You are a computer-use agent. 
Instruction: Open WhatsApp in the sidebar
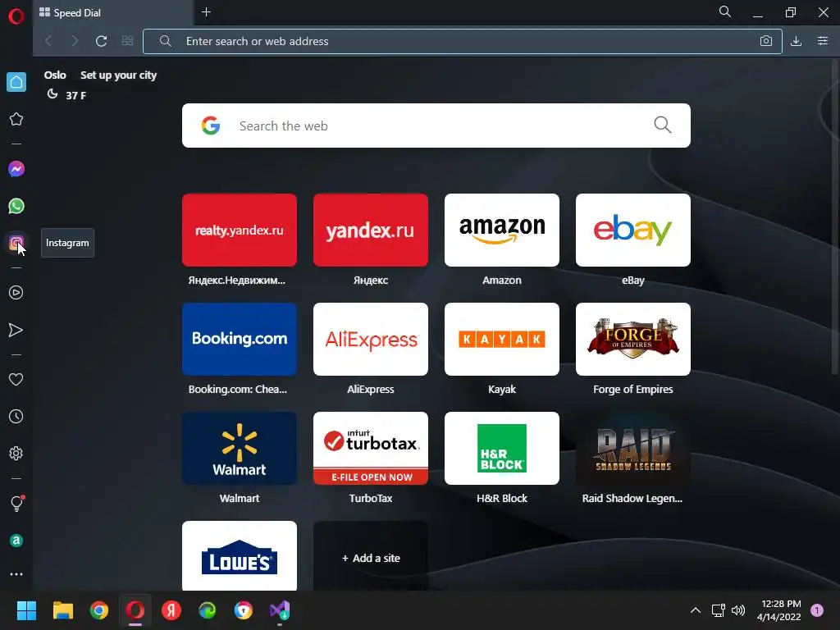(x=16, y=206)
